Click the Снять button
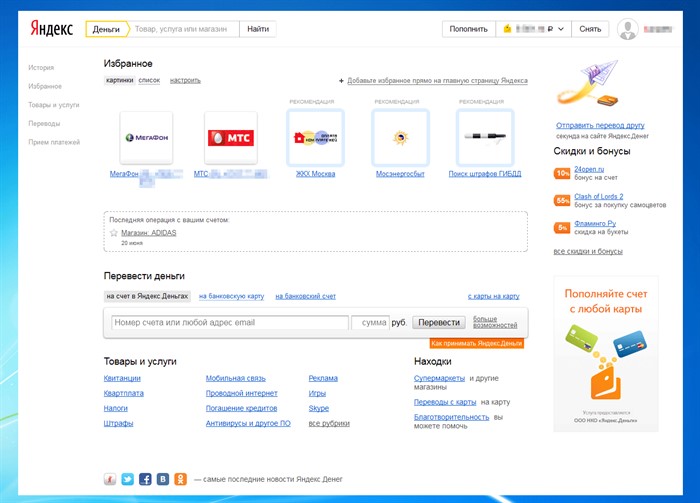The image size is (700, 503). (590, 29)
